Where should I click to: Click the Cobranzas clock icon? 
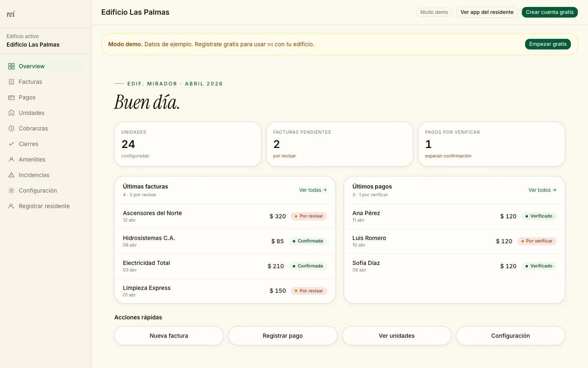coord(11,128)
